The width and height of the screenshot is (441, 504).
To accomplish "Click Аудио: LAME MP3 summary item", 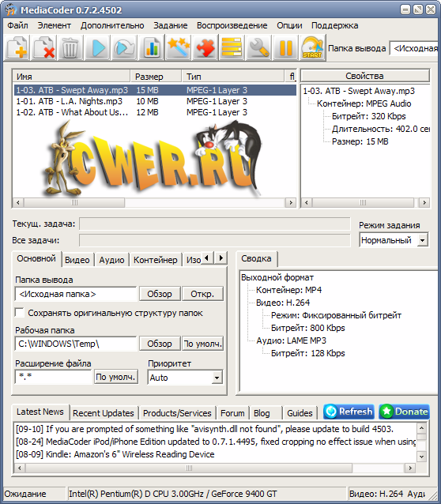I will pos(291,340).
